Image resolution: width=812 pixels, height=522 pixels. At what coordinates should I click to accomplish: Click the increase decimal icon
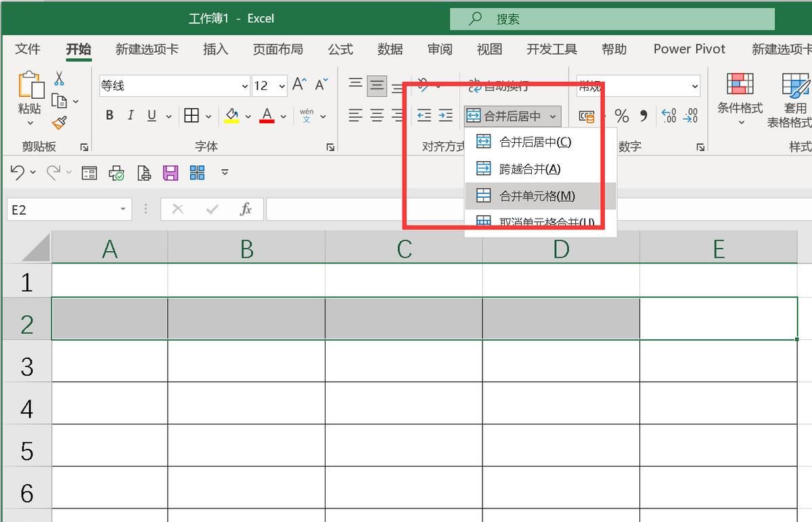click(x=669, y=116)
